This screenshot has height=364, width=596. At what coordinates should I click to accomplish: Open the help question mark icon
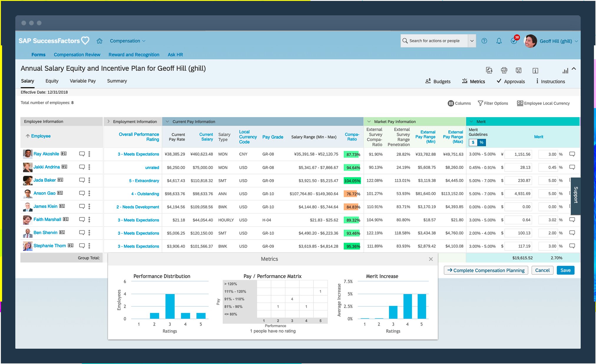tap(484, 41)
